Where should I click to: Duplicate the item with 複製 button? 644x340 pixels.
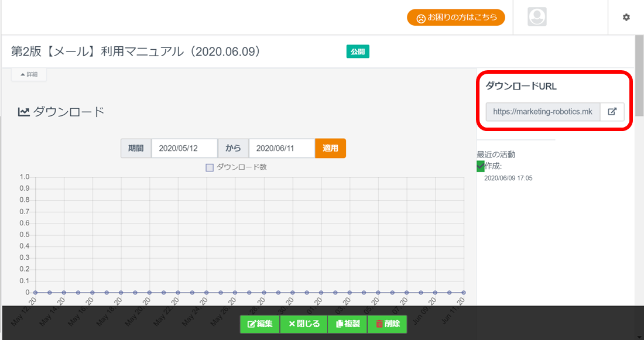pyautogui.click(x=348, y=324)
